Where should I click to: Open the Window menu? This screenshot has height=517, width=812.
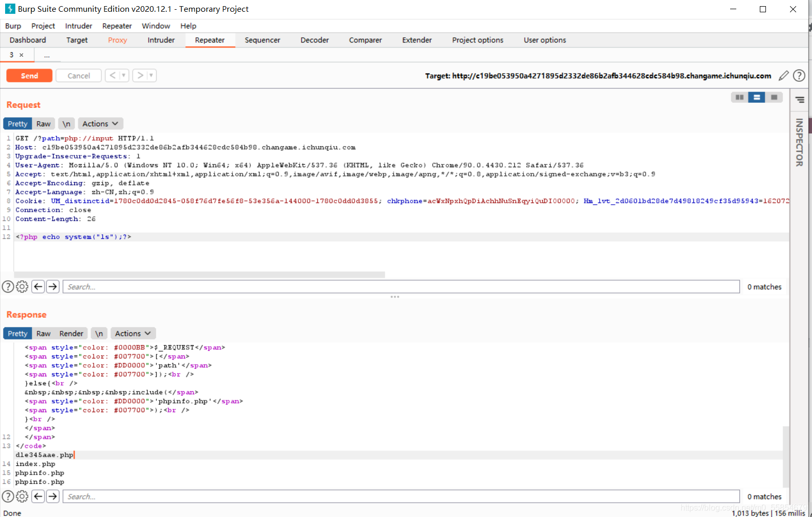click(x=156, y=26)
